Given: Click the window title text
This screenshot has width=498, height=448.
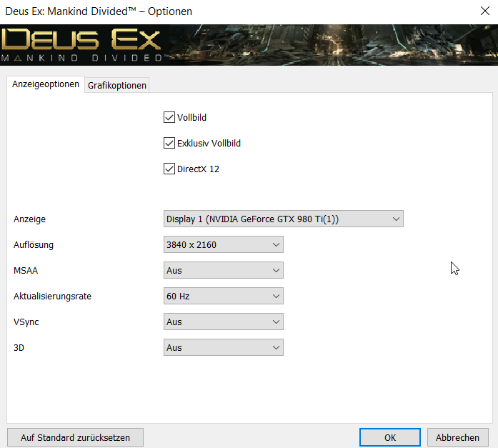Looking at the screenshot, I should tap(99, 11).
